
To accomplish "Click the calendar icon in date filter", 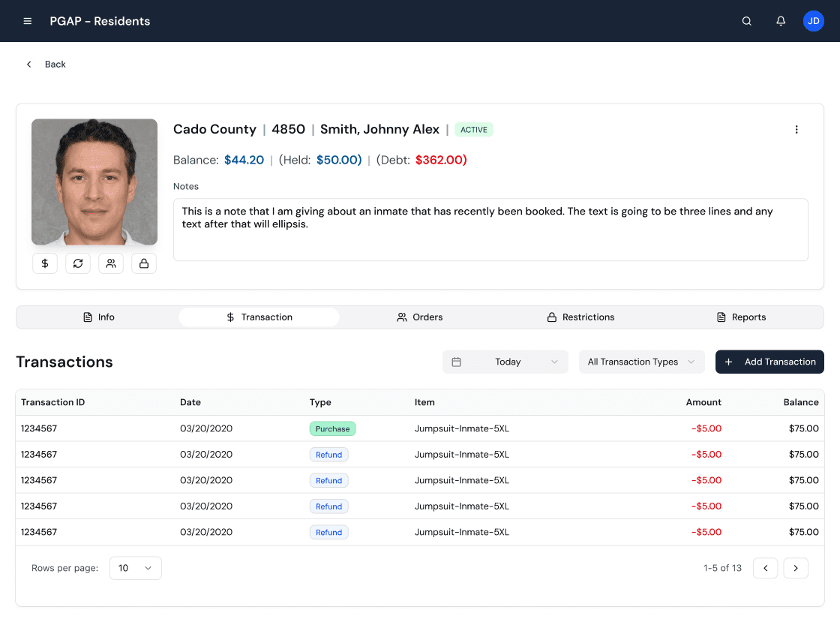I will [457, 362].
